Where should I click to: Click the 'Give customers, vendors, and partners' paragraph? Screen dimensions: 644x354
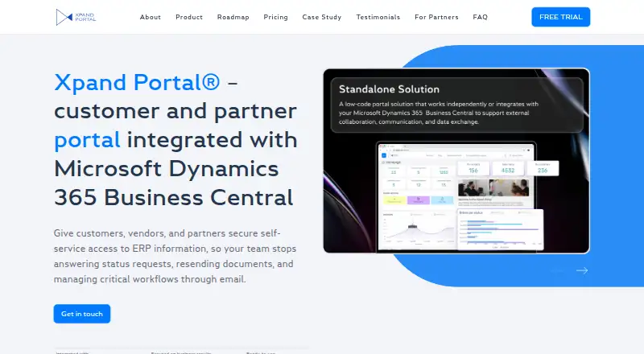[175, 257]
